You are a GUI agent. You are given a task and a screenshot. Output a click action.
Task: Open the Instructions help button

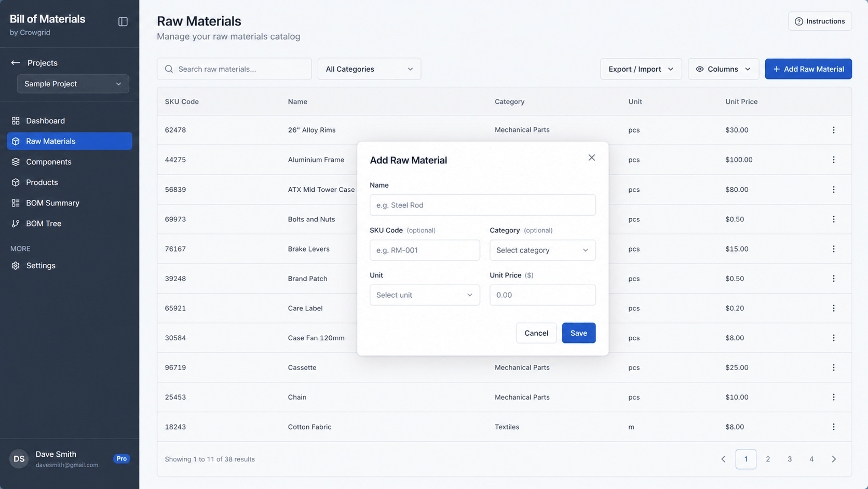(x=820, y=21)
